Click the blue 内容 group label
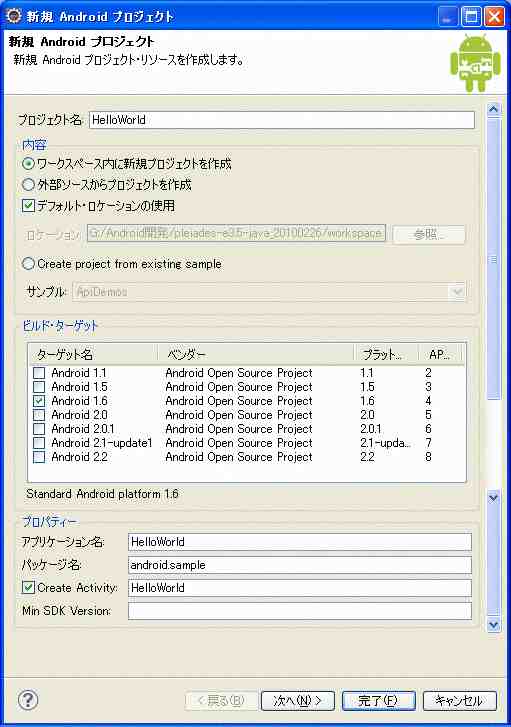 34,145
